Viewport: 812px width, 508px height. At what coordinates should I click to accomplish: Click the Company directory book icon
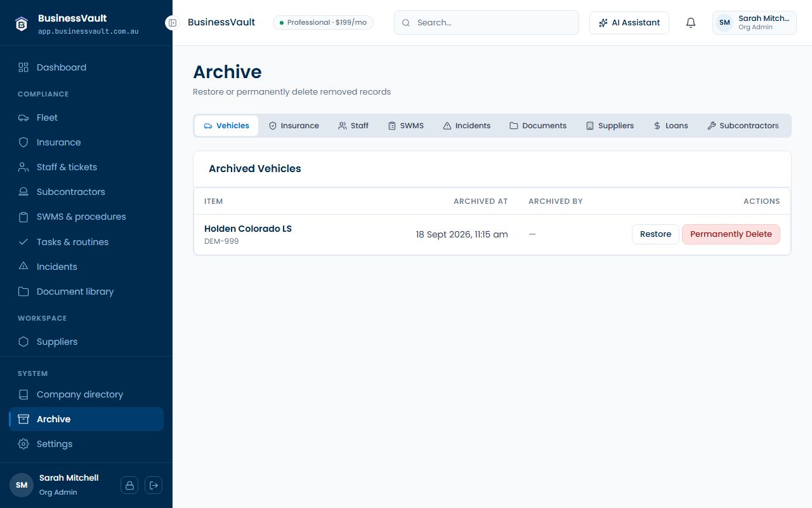pos(23,394)
